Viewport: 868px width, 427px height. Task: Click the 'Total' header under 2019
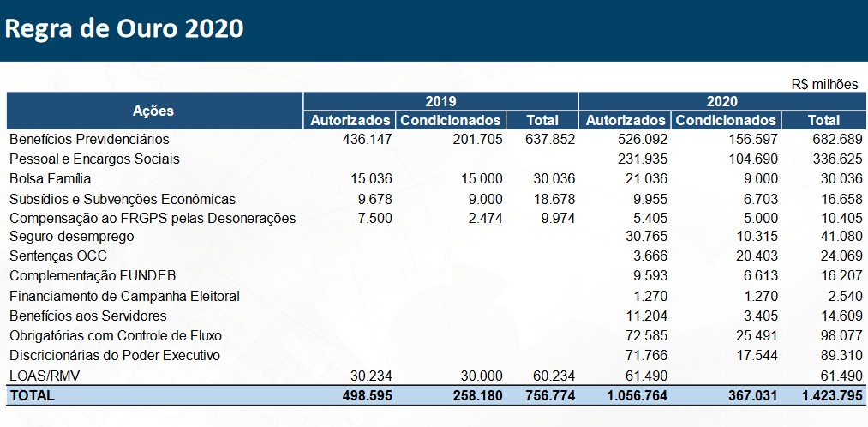(542, 120)
